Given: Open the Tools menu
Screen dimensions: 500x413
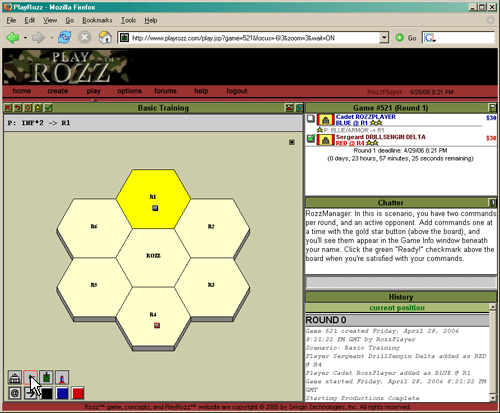Looking at the screenshot, I should [128, 20].
